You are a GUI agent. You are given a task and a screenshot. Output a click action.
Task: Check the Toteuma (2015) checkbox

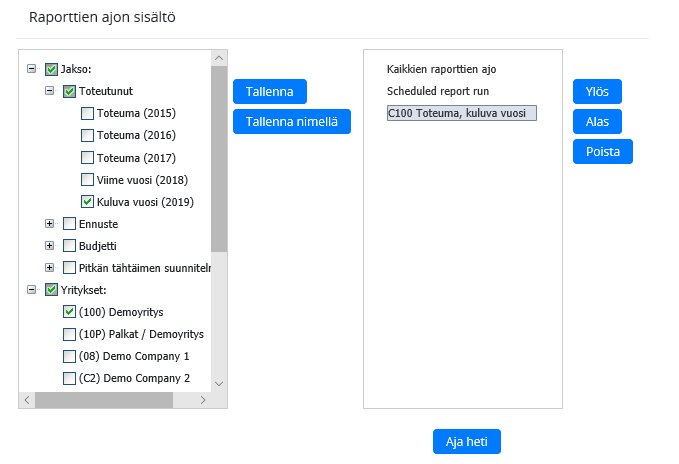click(88, 113)
